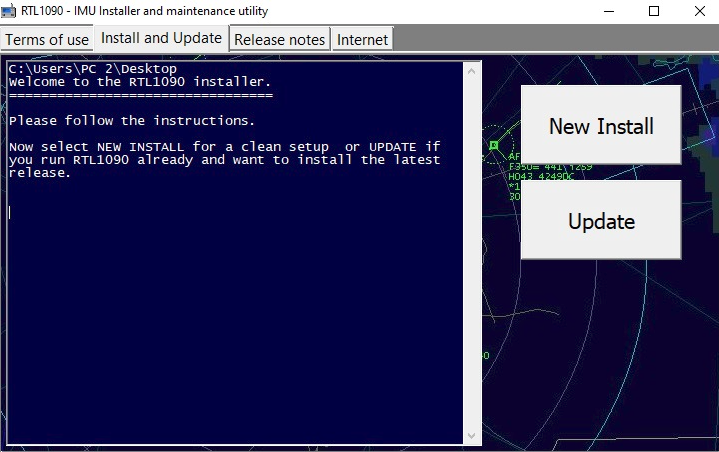Click the console scrollbar down arrow

[x=471, y=435]
